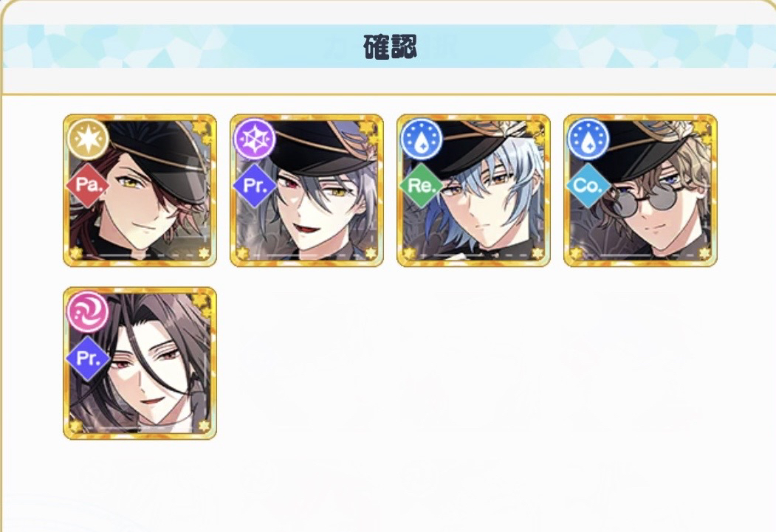This screenshot has height=532, width=776.
Task: Click the green Re. diamond badge
Action: [422, 185]
